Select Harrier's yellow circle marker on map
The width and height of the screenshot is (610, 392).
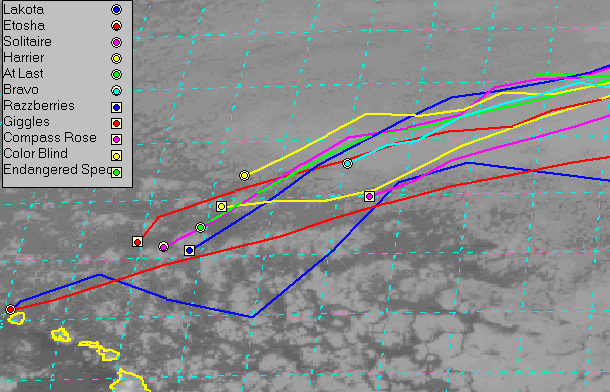click(x=244, y=175)
